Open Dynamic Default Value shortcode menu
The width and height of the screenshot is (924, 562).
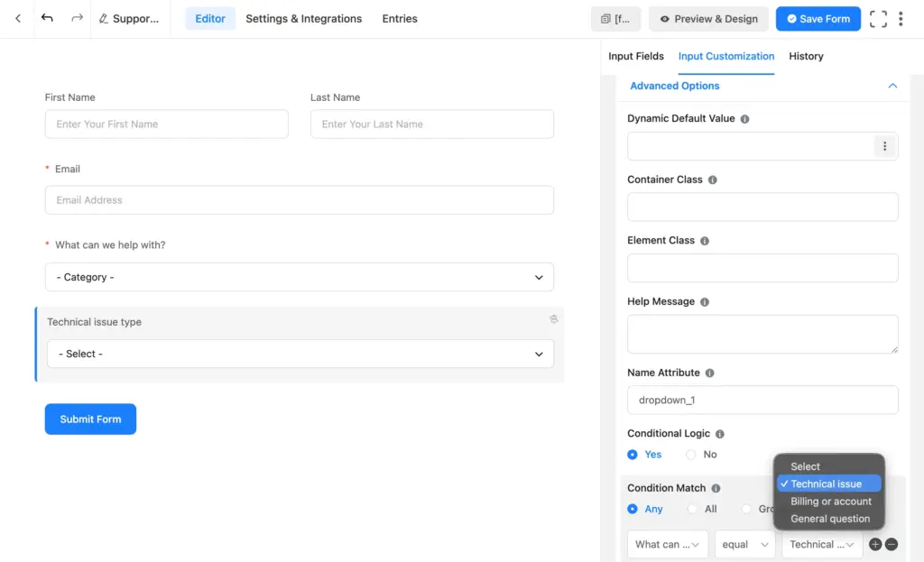click(884, 146)
